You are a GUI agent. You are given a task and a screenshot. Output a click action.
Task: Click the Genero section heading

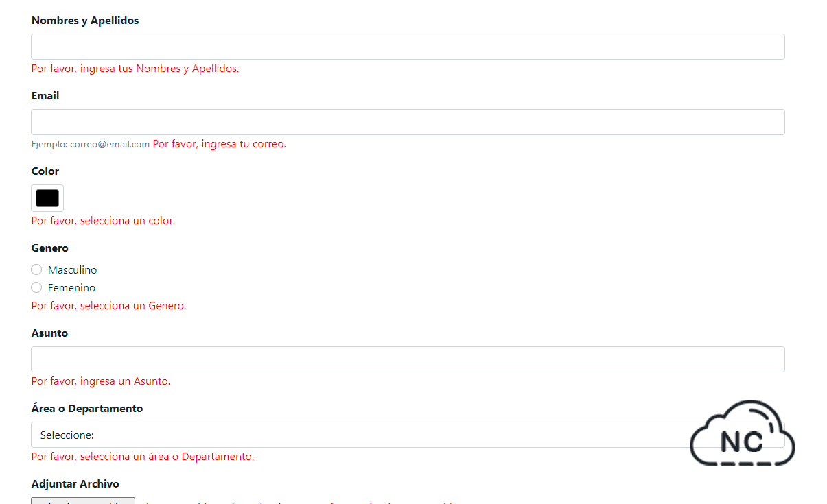(x=49, y=248)
